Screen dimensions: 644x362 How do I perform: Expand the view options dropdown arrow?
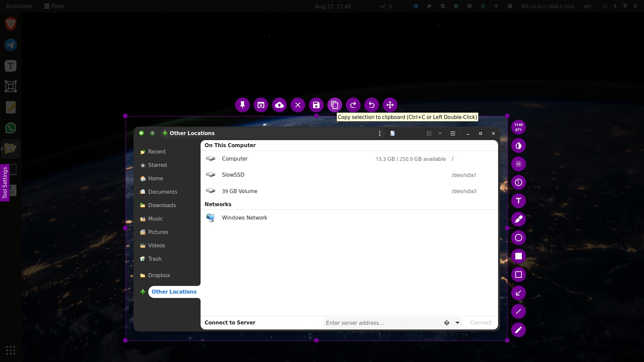coord(440,133)
